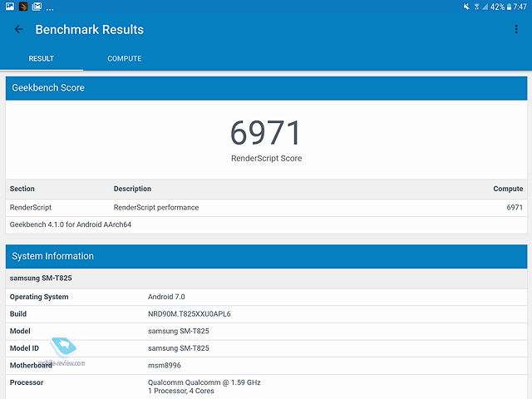Tap the msm8996 motherboard value
This screenshot has width=532, height=399.
pyautogui.click(x=165, y=366)
